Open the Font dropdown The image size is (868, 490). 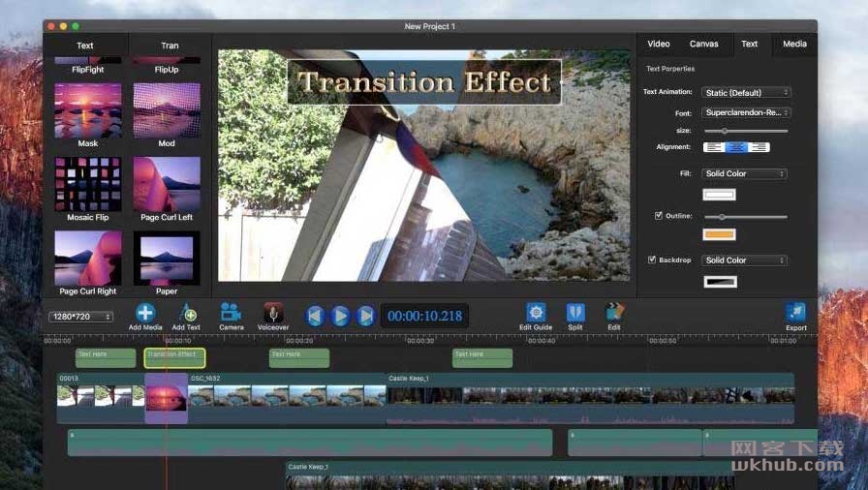coord(746,112)
